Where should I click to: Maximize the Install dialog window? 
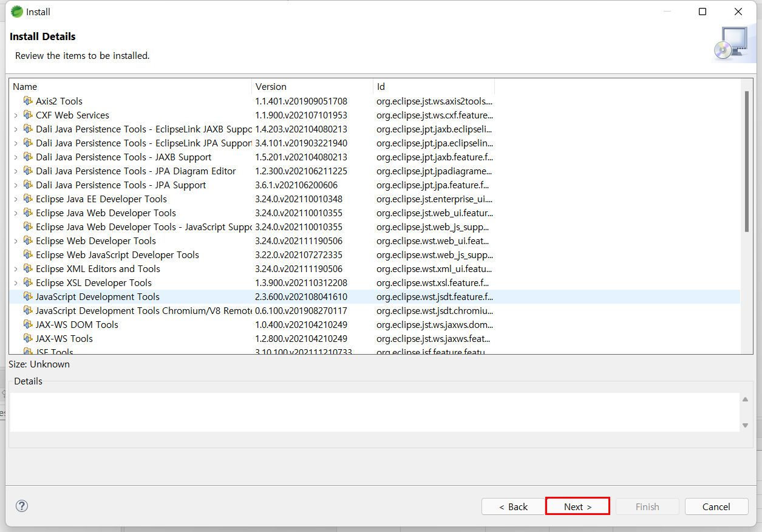(x=702, y=12)
